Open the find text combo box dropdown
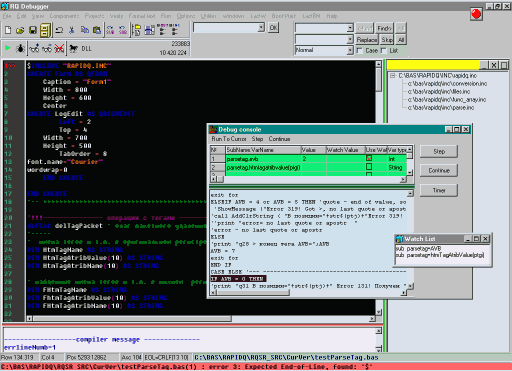The height and width of the screenshot is (371, 512). click(350, 28)
